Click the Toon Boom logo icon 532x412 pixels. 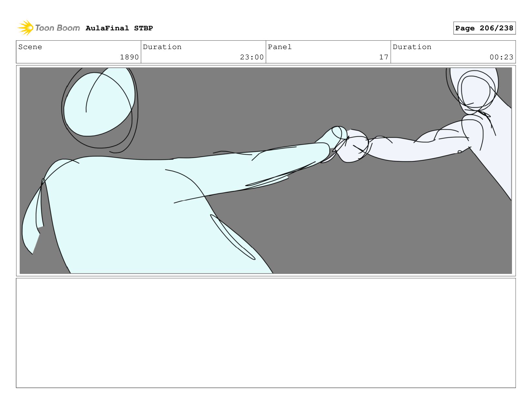(26, 28)
